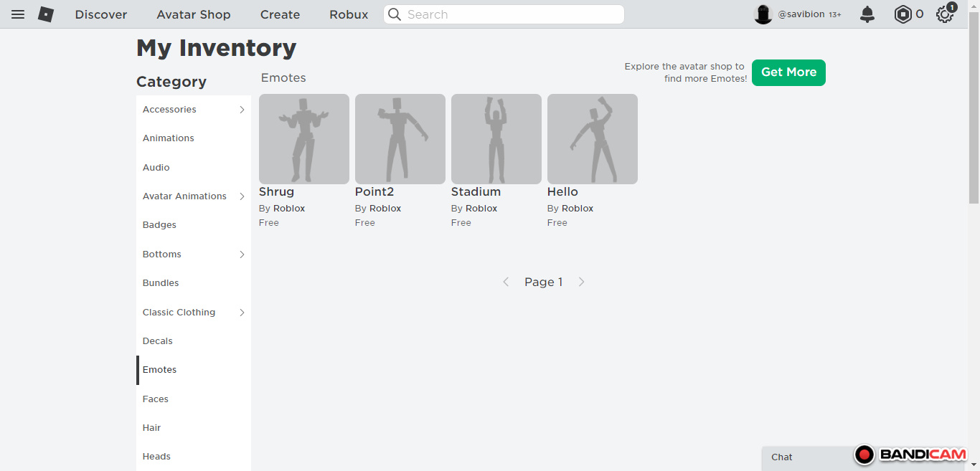Screen dimensions: 980x471
Task: Click the green Get More button
Action: pyautogui.click(x=788, y=72)
